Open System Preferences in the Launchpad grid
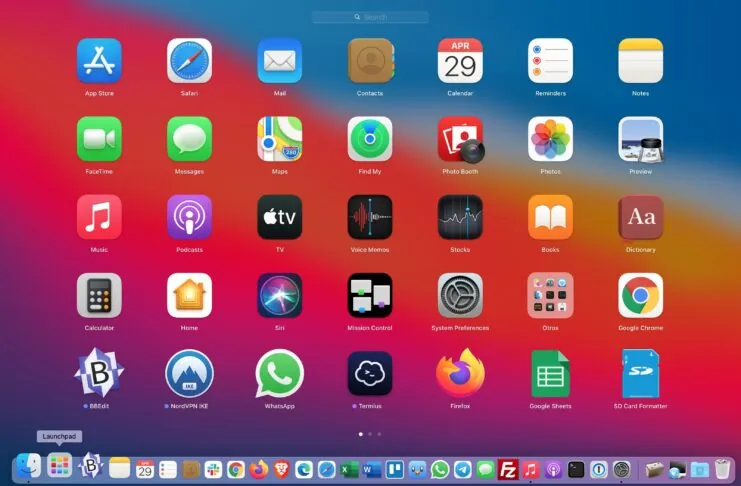Viewport: 741px width, 486px height. [x=460, y=295]
